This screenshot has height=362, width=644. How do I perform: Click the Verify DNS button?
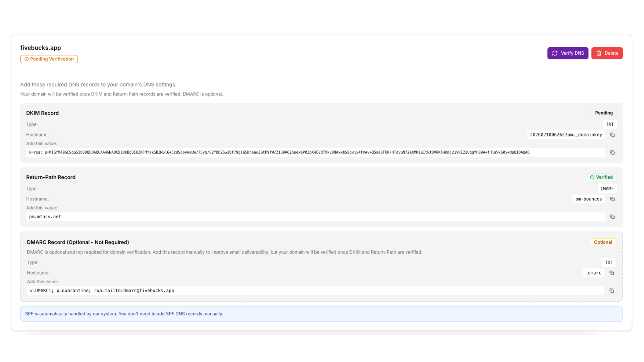(568, 53)
